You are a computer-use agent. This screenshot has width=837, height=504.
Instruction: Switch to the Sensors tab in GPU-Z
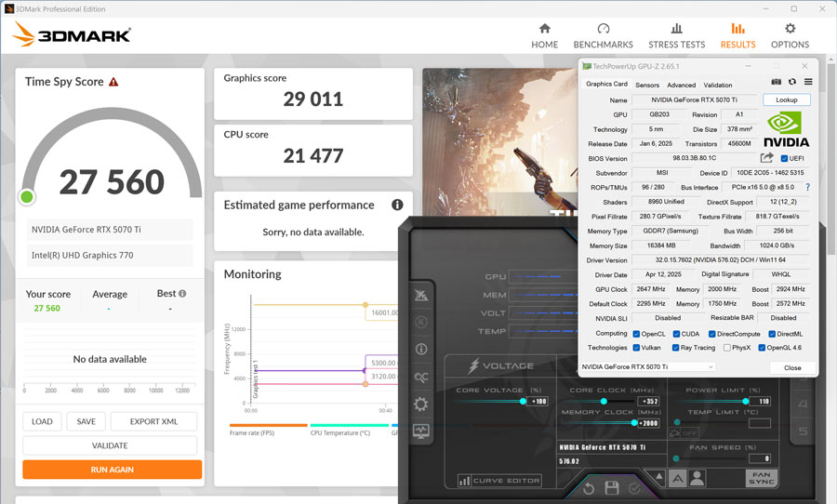[647, 85]
